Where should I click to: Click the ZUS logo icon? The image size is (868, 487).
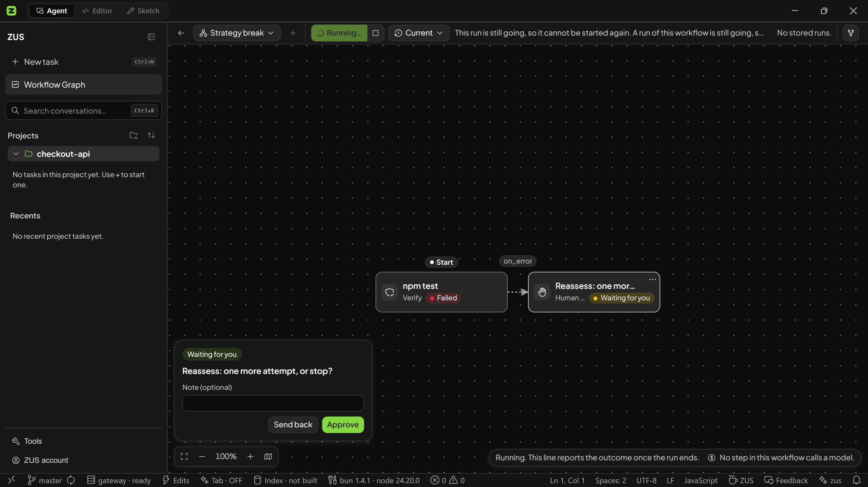coord(11,11)
